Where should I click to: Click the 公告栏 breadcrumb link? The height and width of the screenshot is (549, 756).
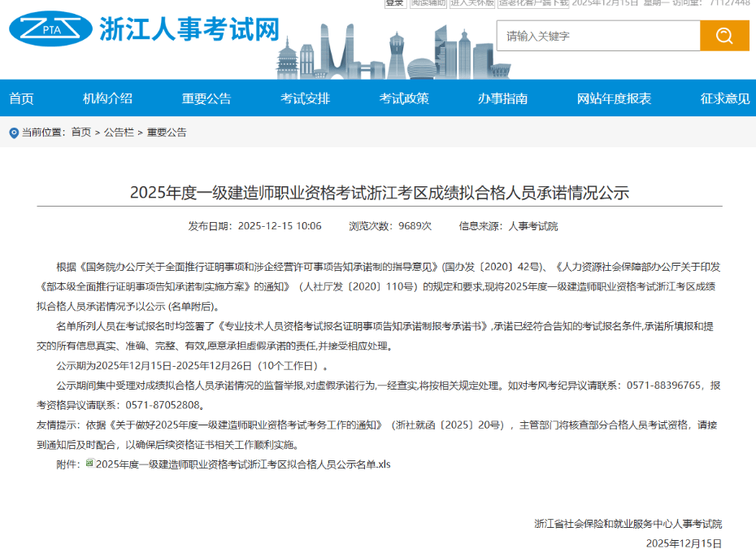click(119, 133)
